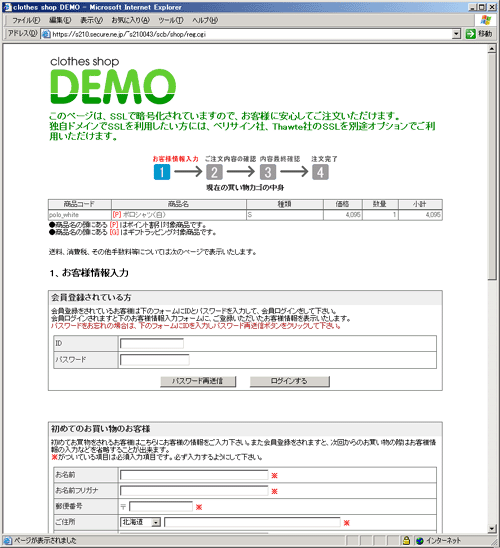This screenshot has height=548, width=500.
Task: Click the パスワード input field
Action: click(154, 360)
